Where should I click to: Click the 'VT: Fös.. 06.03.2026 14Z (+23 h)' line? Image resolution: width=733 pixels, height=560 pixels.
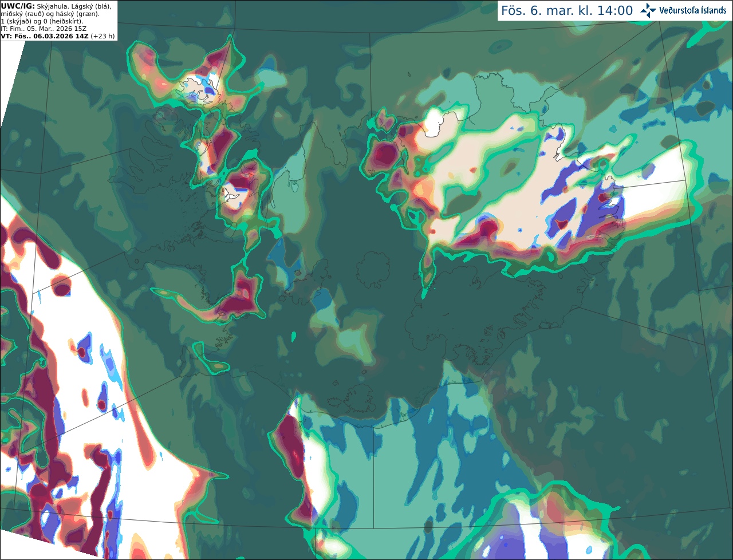[58, 36]
